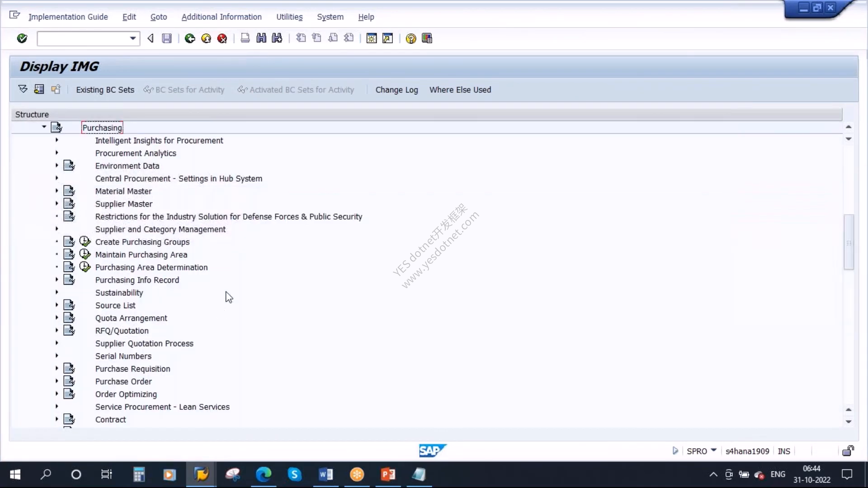The image size is (868, 488).
Task: Click the Save disk icon in toolbar
Action: (x=167, y=38)
